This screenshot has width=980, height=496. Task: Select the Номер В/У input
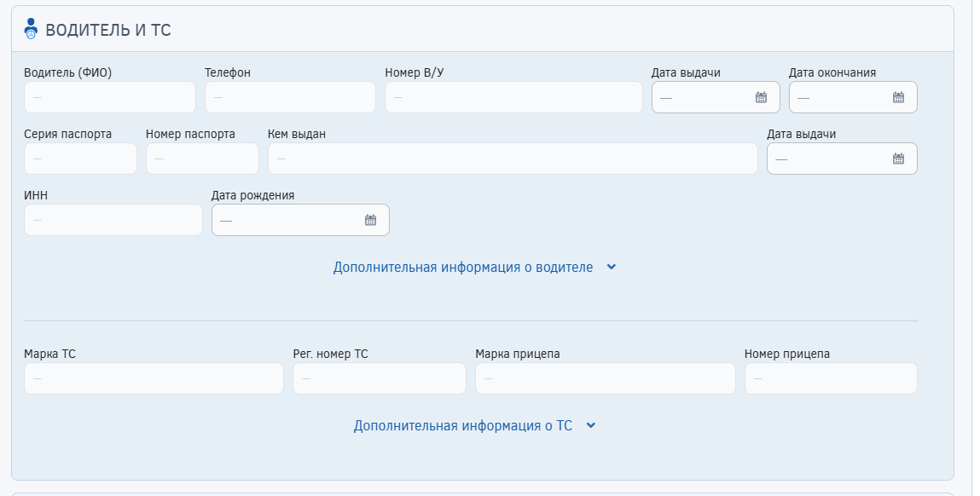[x=513, y=97]
